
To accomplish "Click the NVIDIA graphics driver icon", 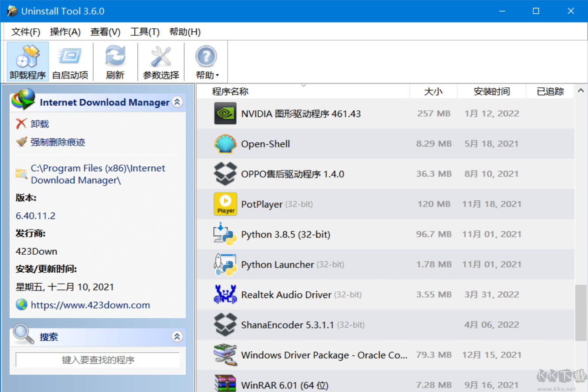I will click(x=225, y=113).
